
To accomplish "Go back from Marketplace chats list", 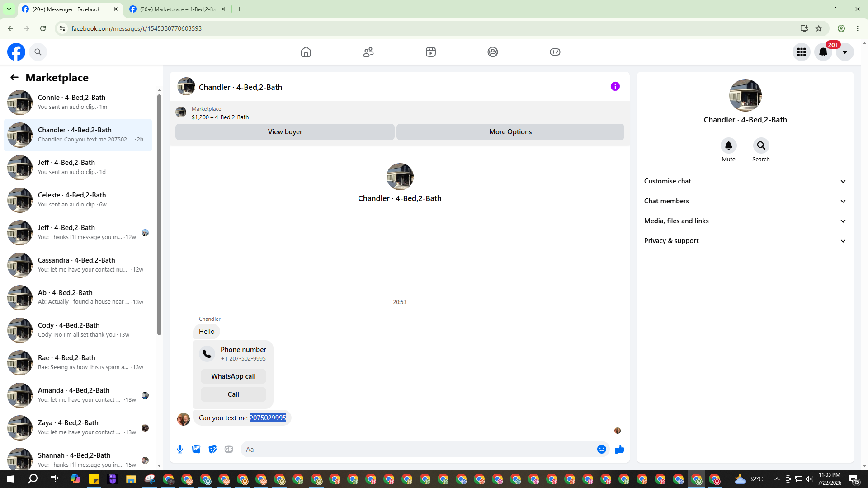I will click(14, 78).
